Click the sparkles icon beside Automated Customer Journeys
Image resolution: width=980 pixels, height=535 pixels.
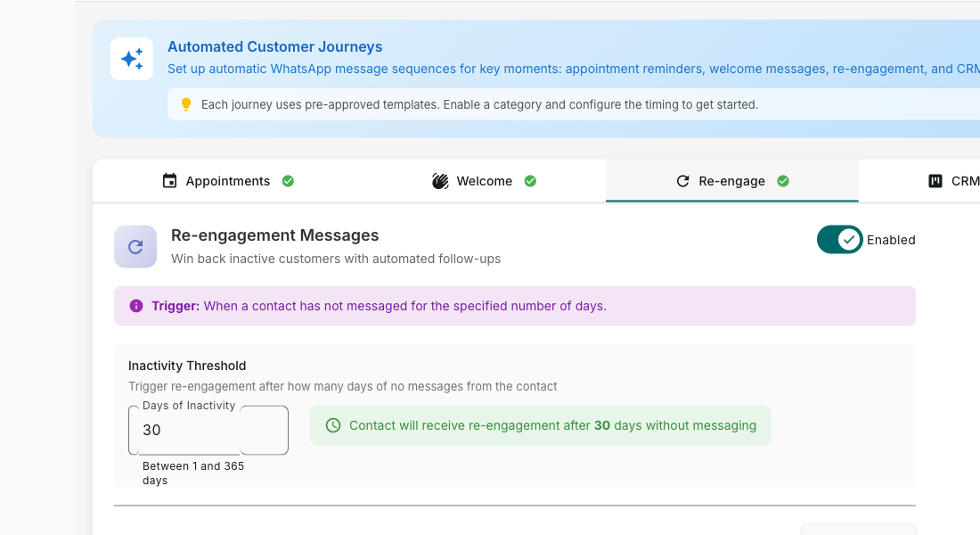point(131,58)
